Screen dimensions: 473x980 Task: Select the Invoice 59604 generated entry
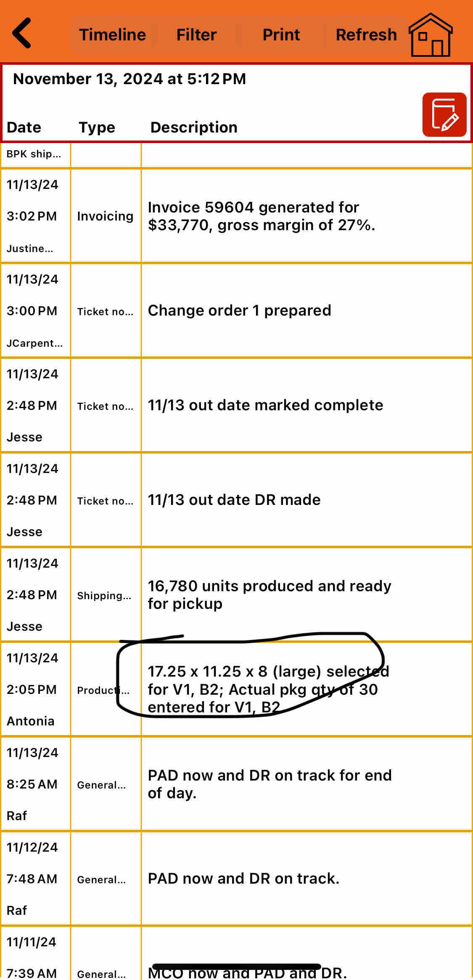click(261, 216)
